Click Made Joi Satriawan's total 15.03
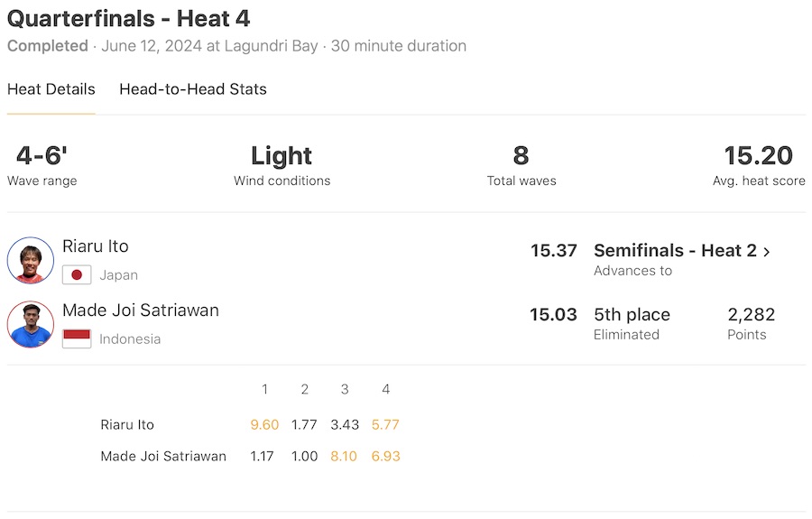This screenshot has height=519, width=812. 553,315
